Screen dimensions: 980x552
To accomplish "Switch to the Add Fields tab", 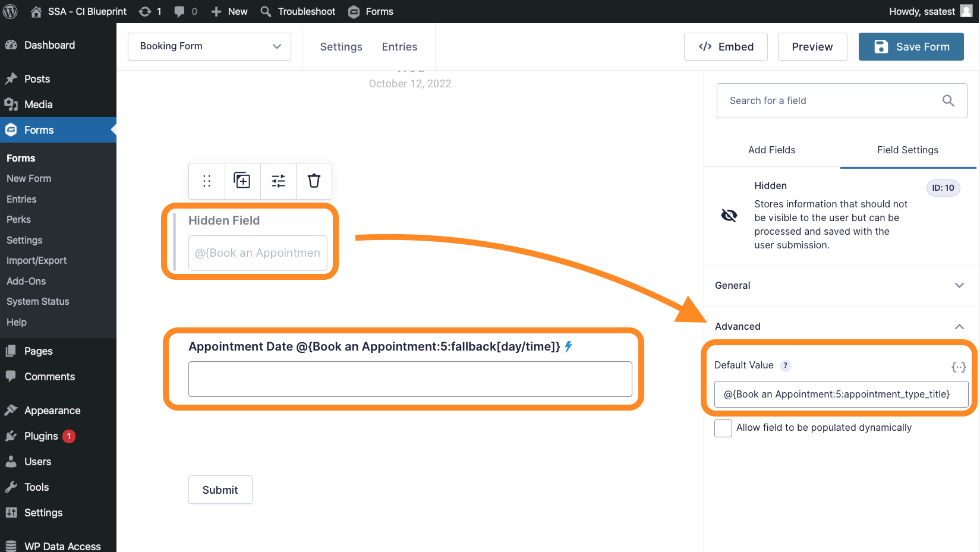I will [x=771, y=150].
